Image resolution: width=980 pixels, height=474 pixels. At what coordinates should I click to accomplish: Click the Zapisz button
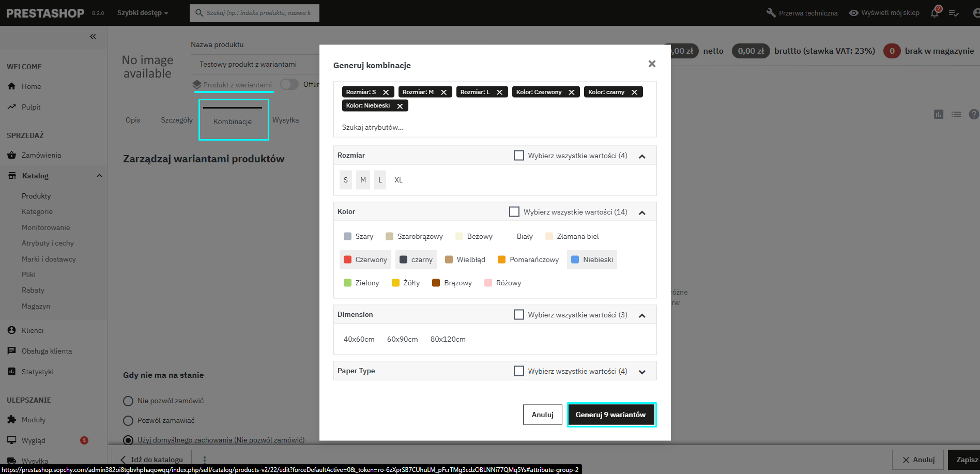pyautogui.click(x=964, y=460)
